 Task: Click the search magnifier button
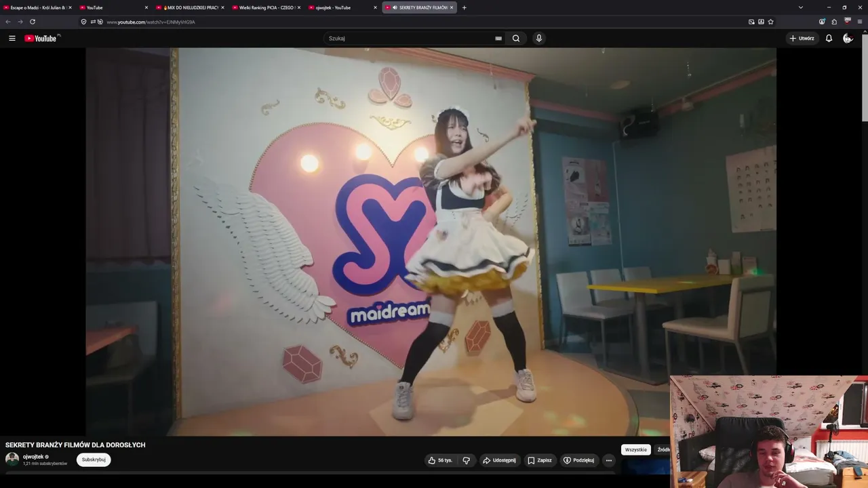(x=516, y=39)
